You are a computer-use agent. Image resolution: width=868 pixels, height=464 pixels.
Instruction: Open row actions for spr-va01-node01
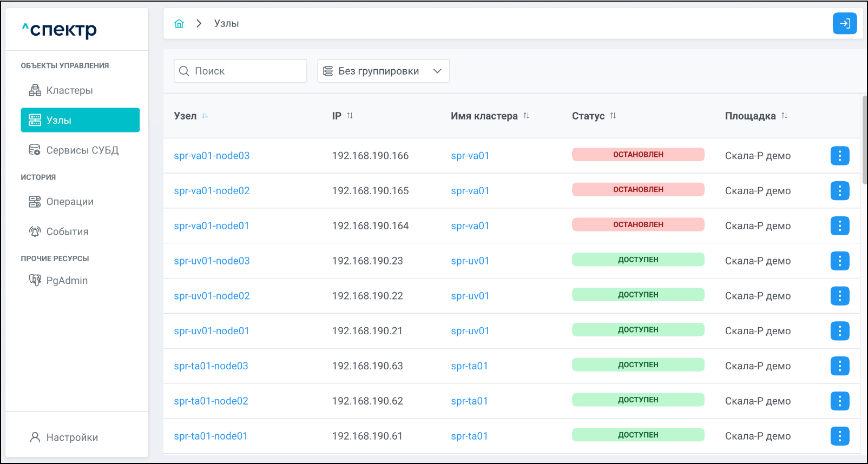(x=839, y=226)
